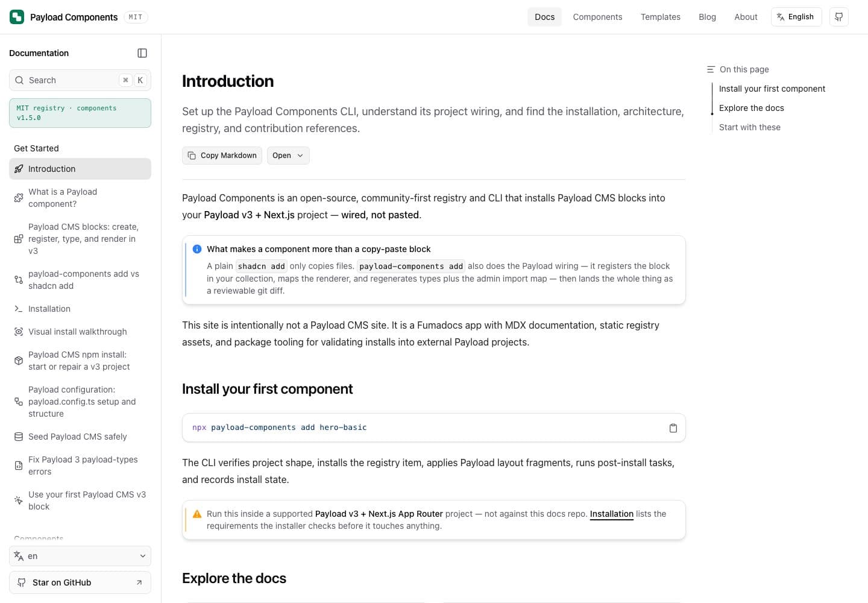Screen dimensions: 868x603
Task: Open the About nav item
Action: click(x=746, y=17)
